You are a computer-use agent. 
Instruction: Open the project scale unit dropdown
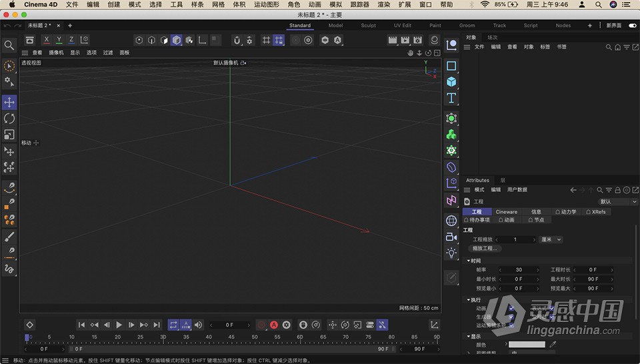[x=551, y=239]
